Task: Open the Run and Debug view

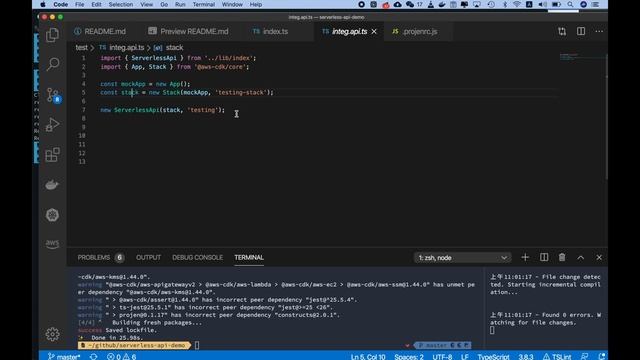Action: 52,124
